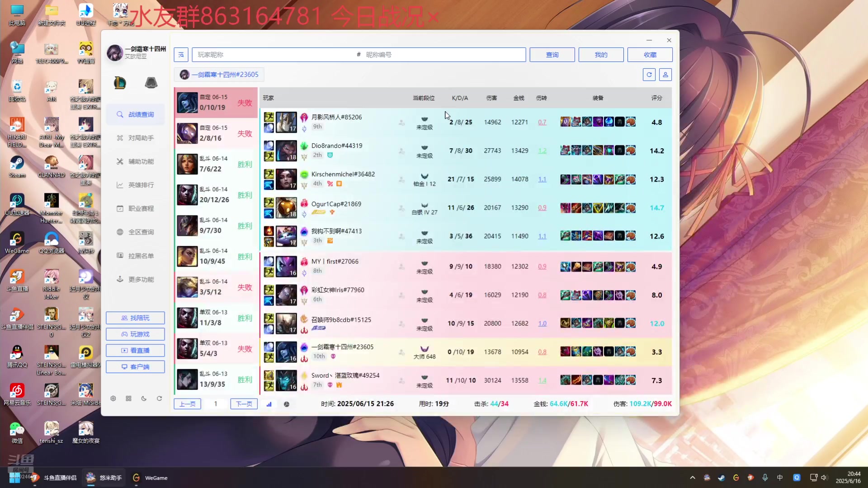Select the League of Legends game icon
This screenshot has height=488, width=868.
coord(120,83)
